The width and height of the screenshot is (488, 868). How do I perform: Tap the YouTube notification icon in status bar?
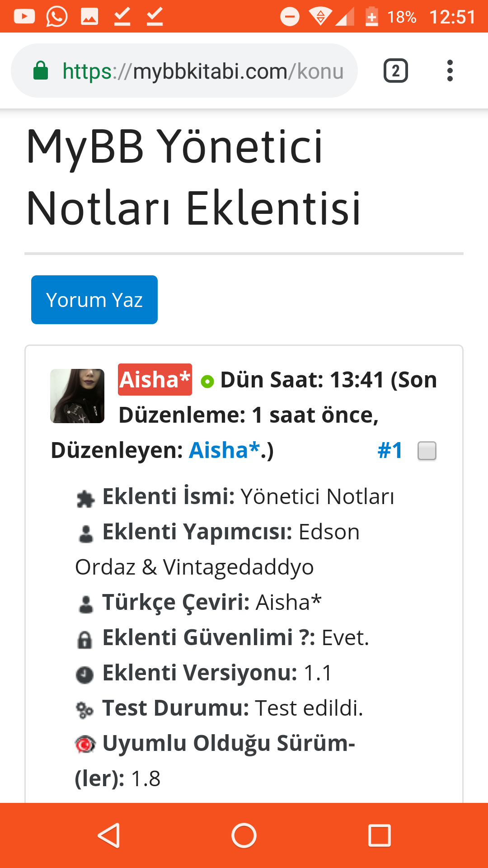click(24, 17)
